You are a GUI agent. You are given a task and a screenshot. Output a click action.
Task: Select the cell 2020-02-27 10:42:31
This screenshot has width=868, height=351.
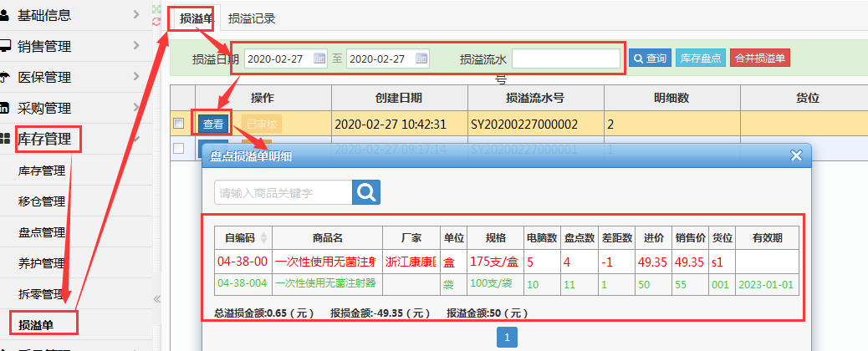pyautogui.click(x=400, y=124)
